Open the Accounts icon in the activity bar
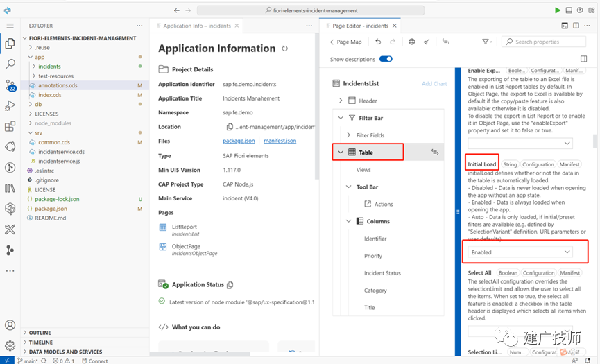The width and height of the screenshot is (600, 364). 10,325
